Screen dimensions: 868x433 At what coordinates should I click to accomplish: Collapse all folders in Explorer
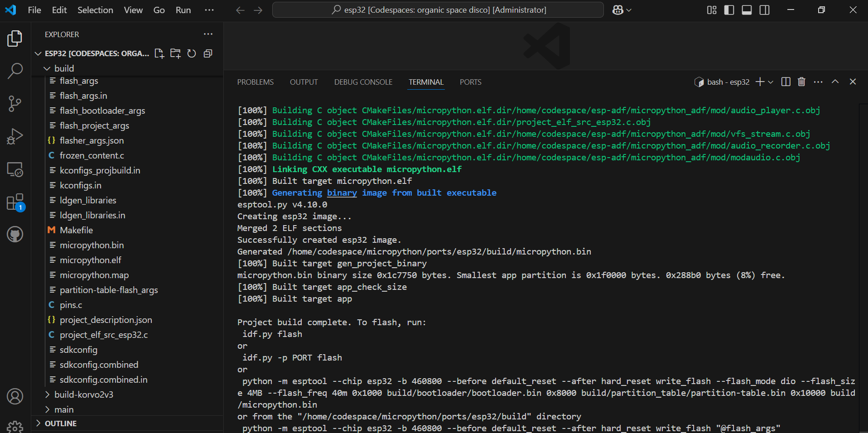(207, 53)
